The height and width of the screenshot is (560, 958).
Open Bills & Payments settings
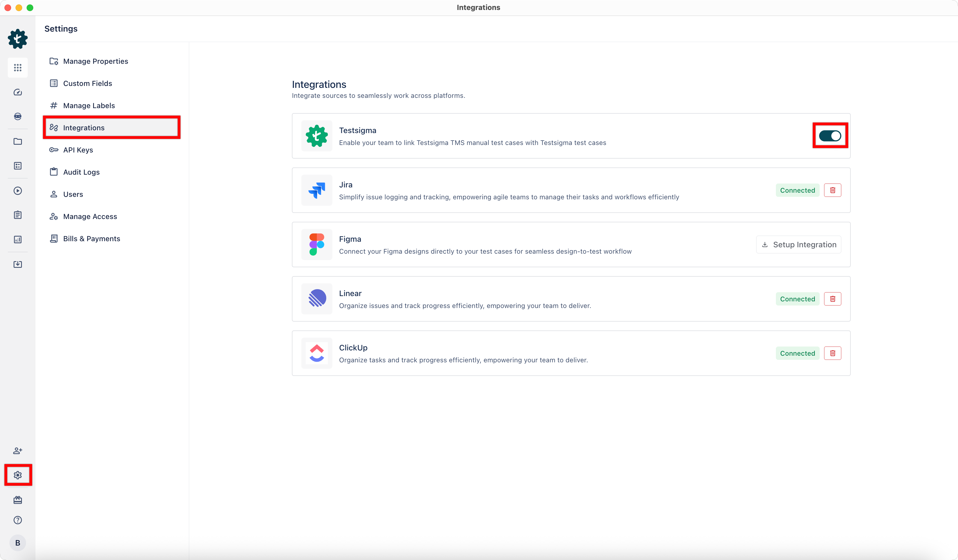(x=112, y=238)
